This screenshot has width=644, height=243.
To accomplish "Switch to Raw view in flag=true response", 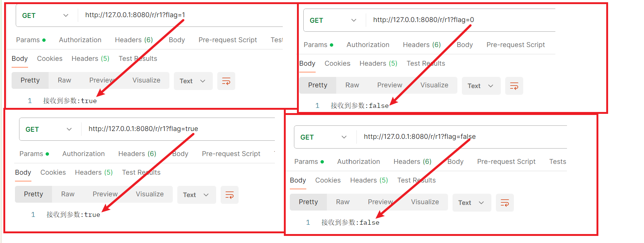I will pyautogui.click(x=68, y=194).
